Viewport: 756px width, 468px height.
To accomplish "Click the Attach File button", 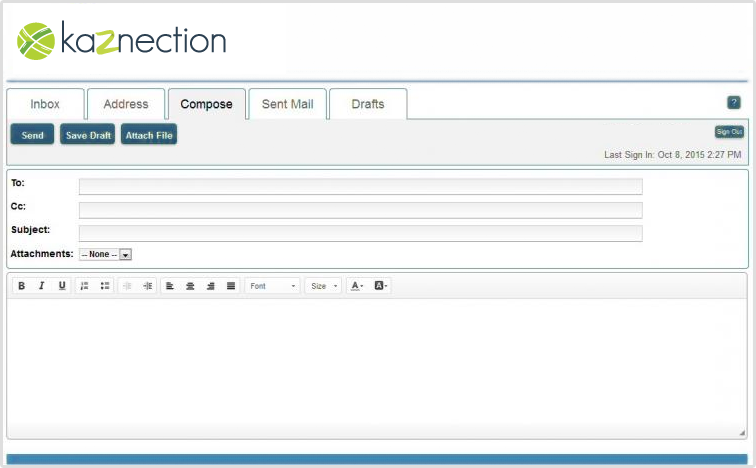I will click(x=149, y=135).
